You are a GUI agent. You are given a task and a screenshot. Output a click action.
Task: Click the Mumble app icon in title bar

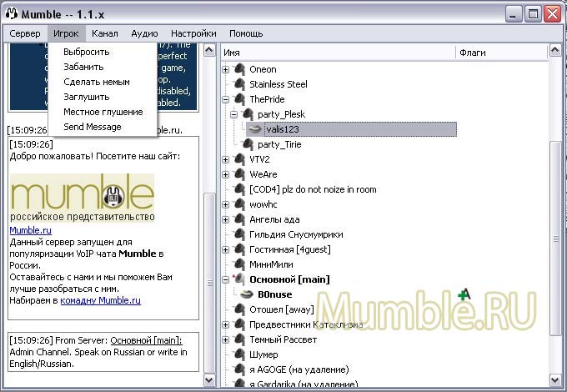[13, 13]
